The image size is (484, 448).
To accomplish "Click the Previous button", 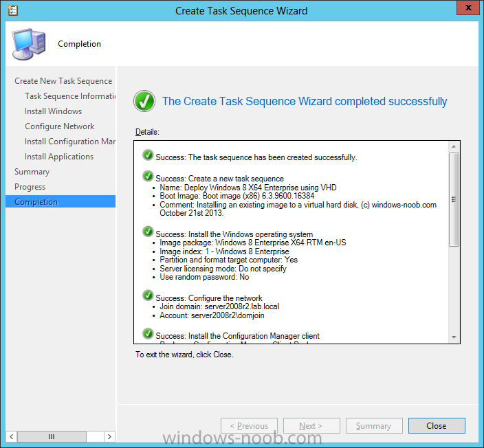I will click(249, 426).
